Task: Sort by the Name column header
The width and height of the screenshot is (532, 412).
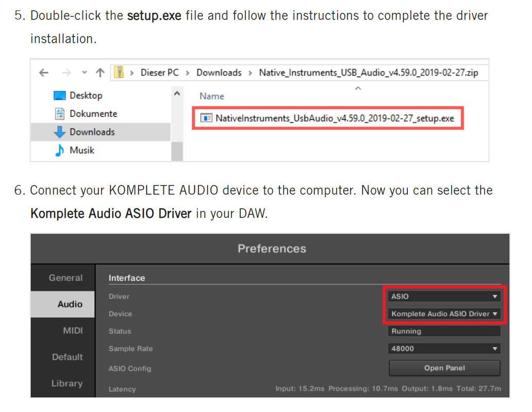Action: click(212, 96)
